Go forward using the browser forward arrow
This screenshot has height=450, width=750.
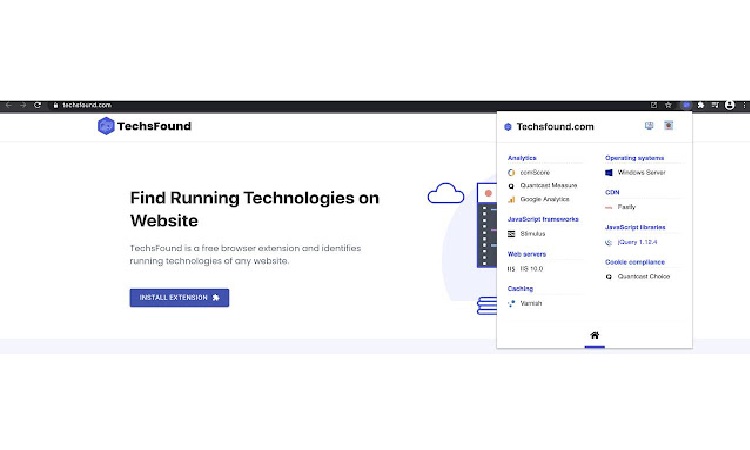click(x=23, y=105)
